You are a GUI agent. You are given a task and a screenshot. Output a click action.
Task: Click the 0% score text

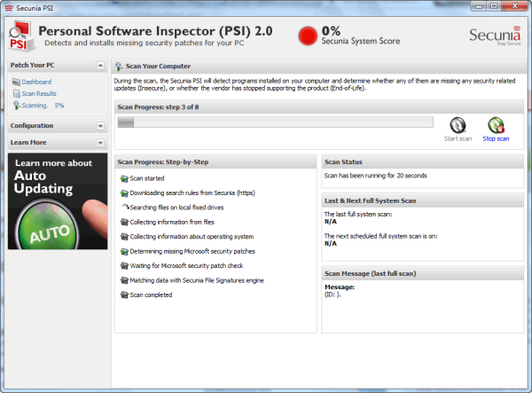(x=331, y=31)
